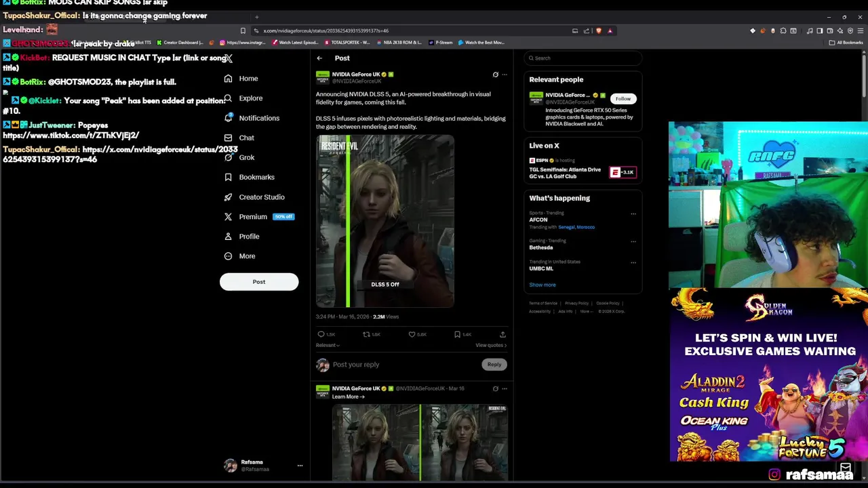Open account menu dots beside Rafsama
This screenshot has height=488, width=868.
300,466
